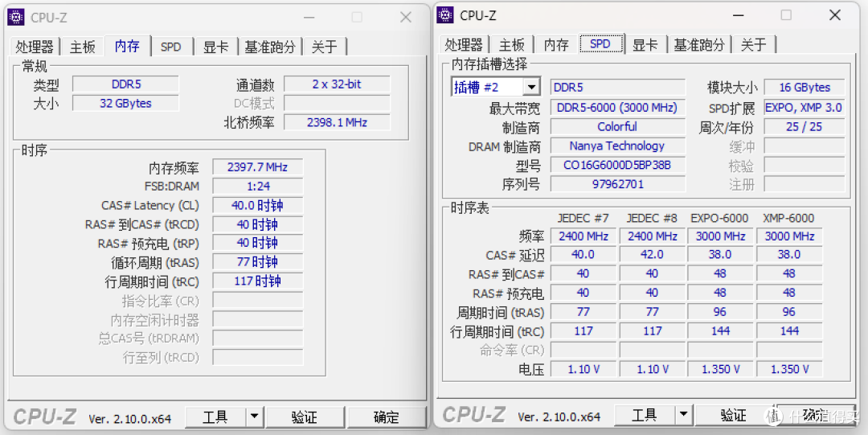Click the 2397.7 MHz 内存频率 value
The height and width of the screenshot is (435, 868).
[258, 166]
